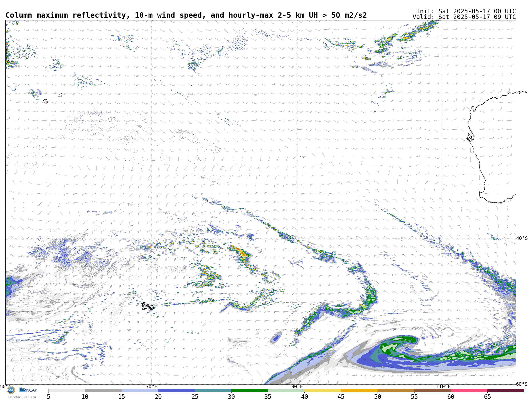Click the colorbar tick label 50
532x400 pixels.
point(378,397)
